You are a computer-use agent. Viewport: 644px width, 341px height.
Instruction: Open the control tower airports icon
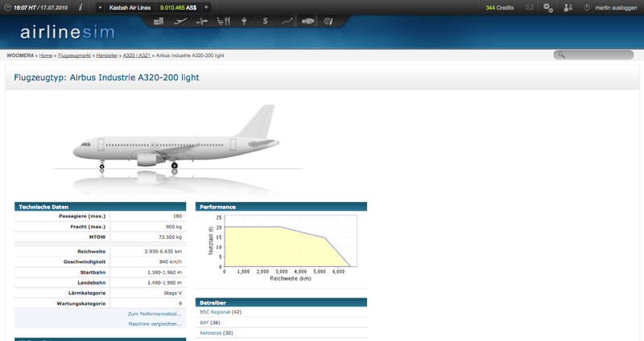(x=245, y=22)
